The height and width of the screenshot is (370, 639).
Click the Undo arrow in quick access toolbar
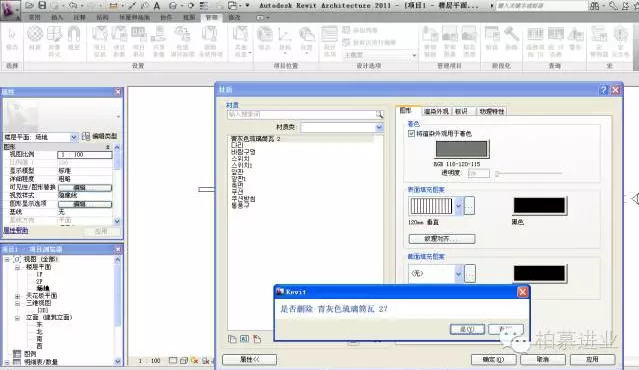click(x=73, y=6)
